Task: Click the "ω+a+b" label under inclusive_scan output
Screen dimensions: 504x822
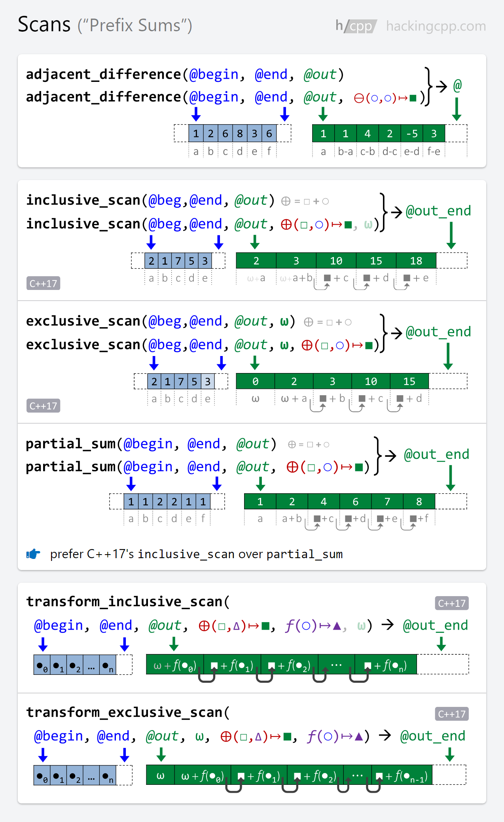Action: click(x=296, y=278)
